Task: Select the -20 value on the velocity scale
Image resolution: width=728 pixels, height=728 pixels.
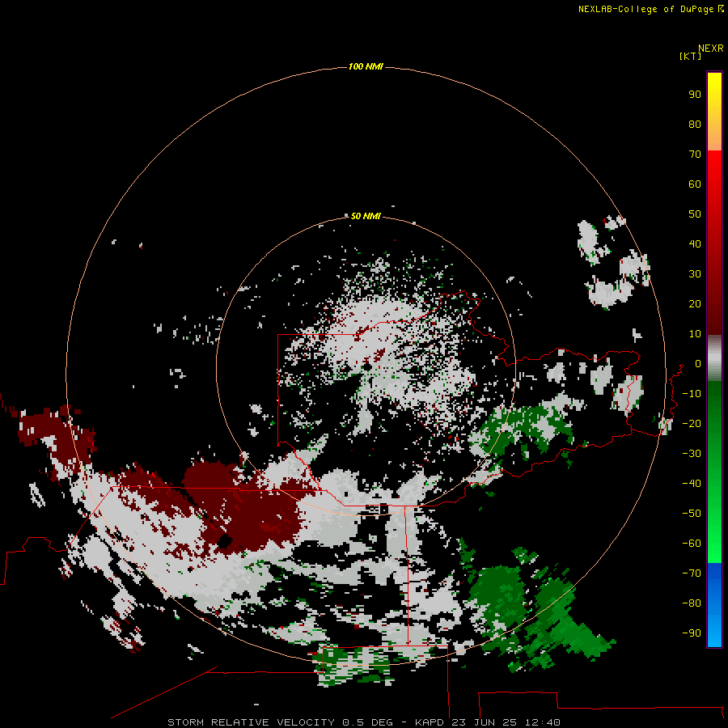Action: (692, 424)
